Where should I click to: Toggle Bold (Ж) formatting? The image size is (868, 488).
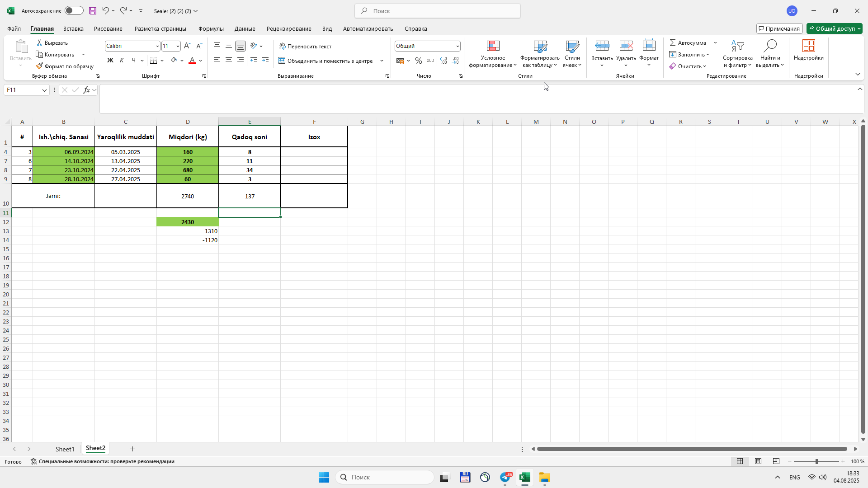[x=110, y=61]
